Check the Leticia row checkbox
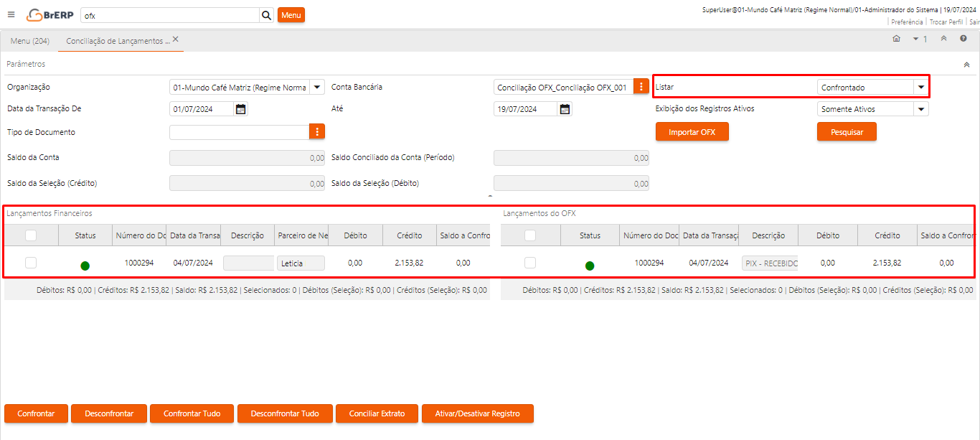 31,263
